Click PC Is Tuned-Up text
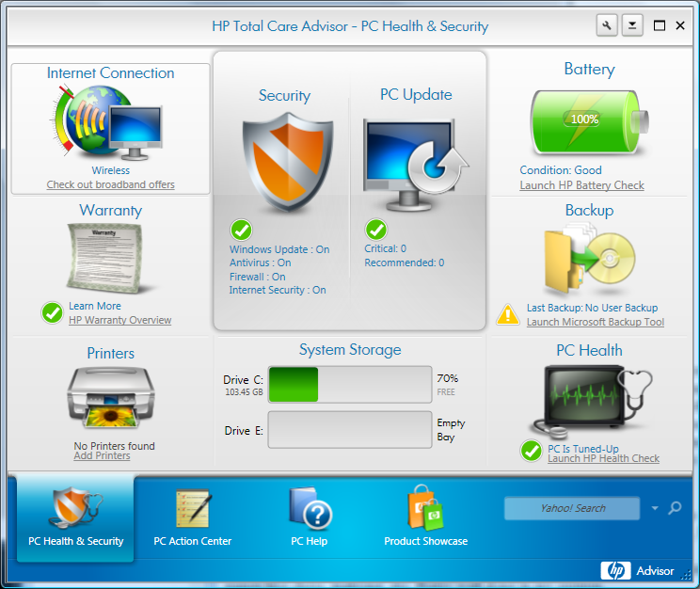Viewport: 700px width, 589px height. (x=583, y=449)
